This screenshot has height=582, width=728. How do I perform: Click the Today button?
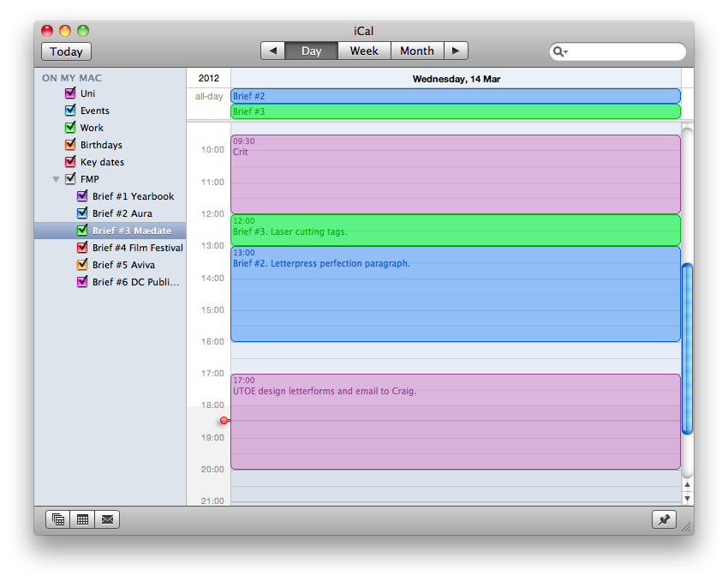(x=66, y=51)
